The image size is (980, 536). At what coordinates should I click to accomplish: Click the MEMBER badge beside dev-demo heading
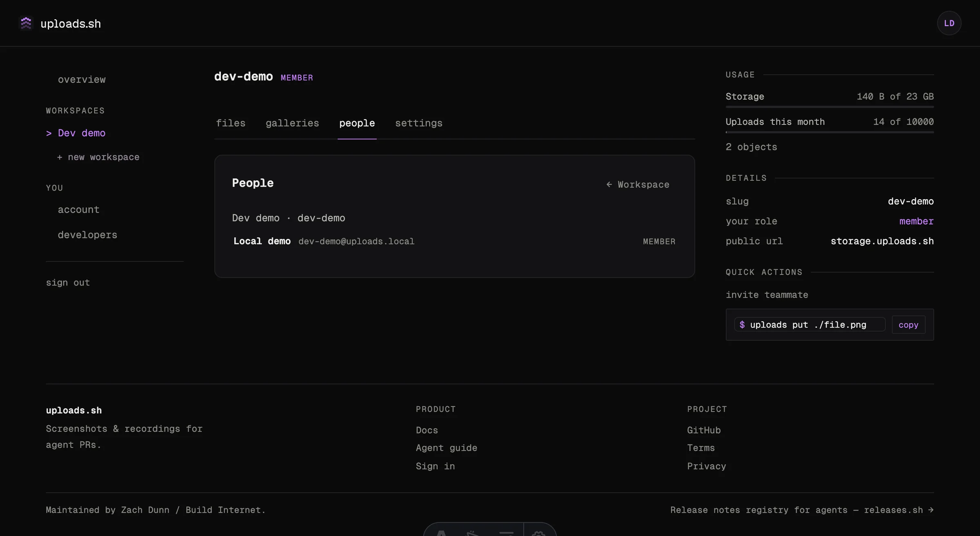297,78
